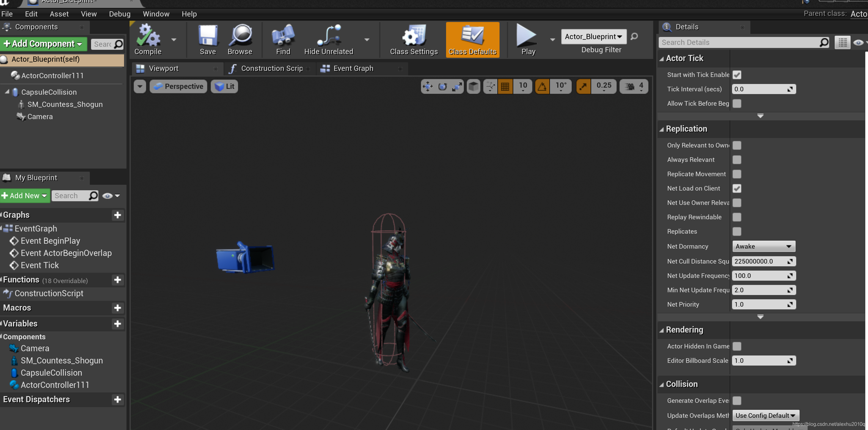Toggle world/local coordinate system cube

pos(474,86)
